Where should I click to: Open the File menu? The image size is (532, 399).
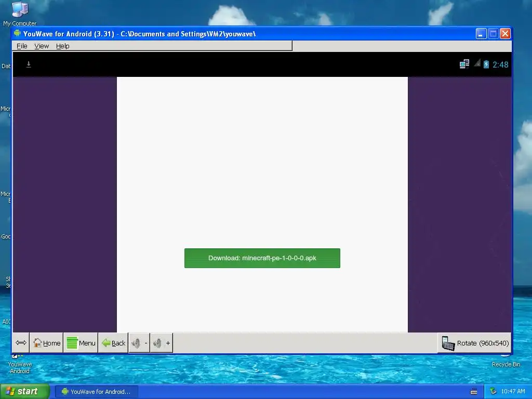pos(22,46)
